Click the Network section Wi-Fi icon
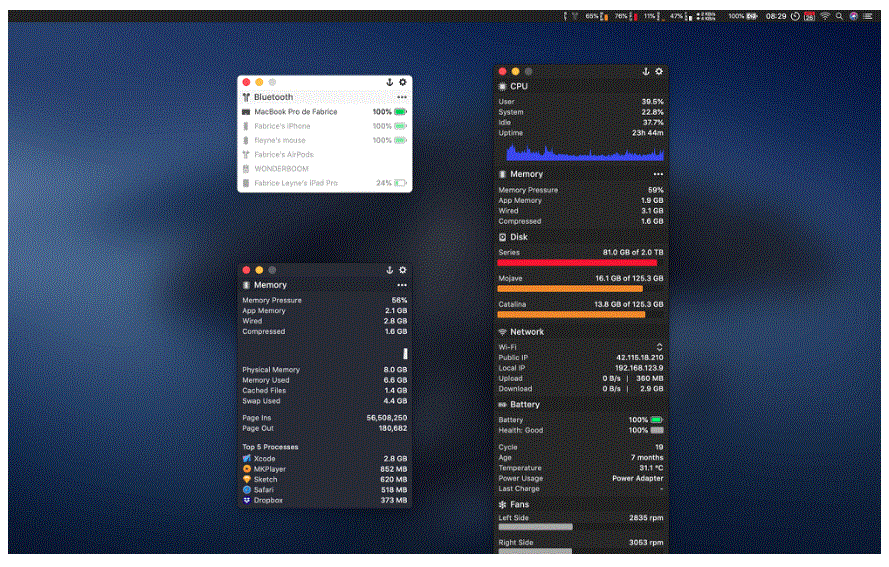Image resolution: width=889 pixels, height=567 pixels. pyautogui.click(x=502, y=332)
